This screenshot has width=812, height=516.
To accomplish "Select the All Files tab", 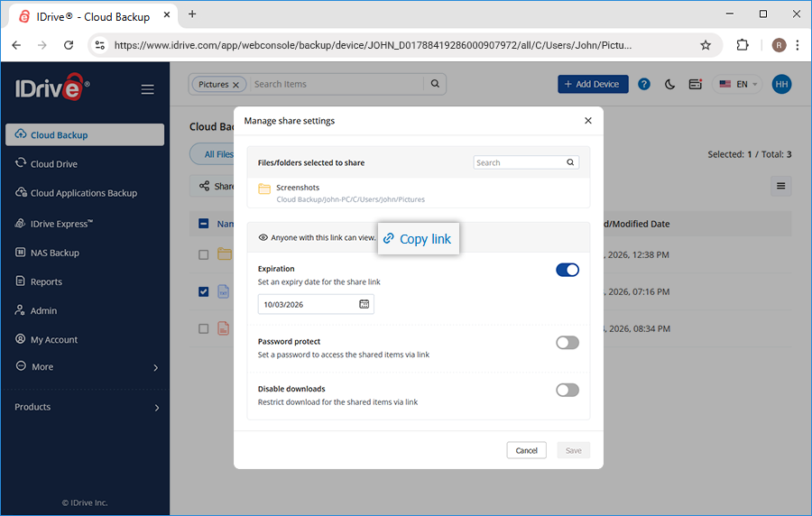I will (212, 154).
